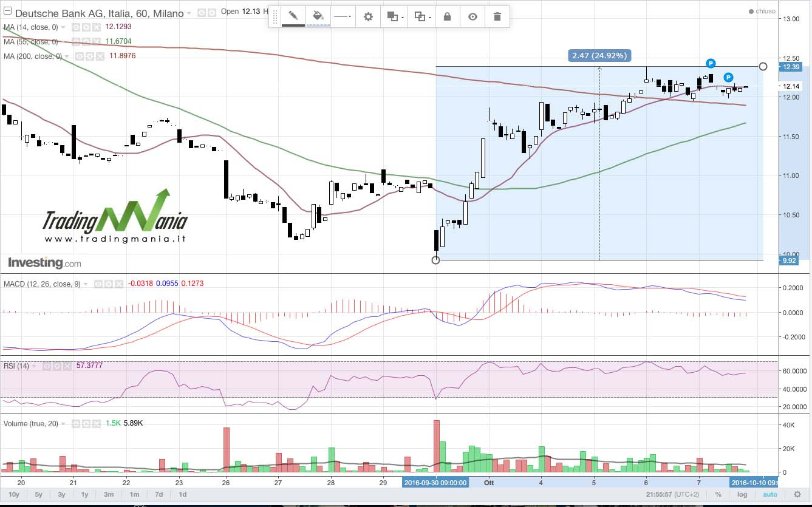
Task: Expand the MACD indicator dropdown arrow
Action: (x=86, y=284)
